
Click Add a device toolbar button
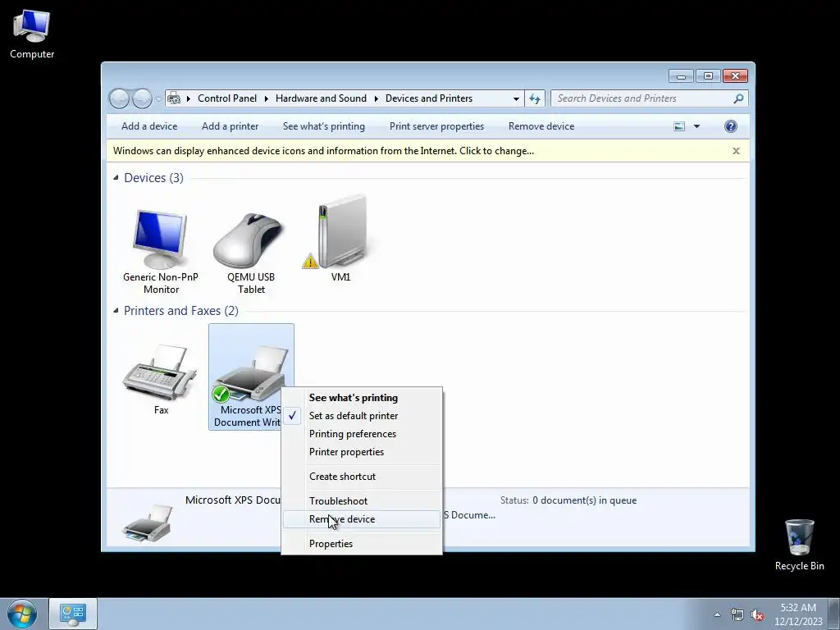(x=149, y=126)
